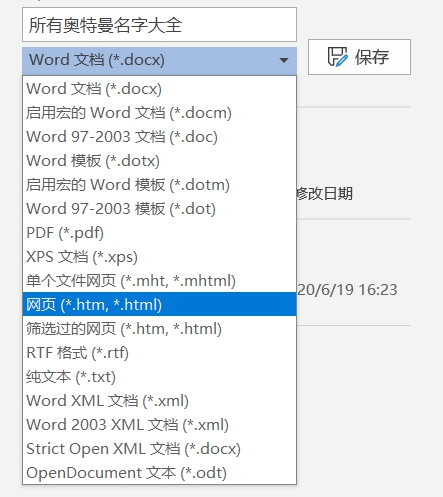The image size is (443, 497).
Task: Select OpenDocument 文本 (*.odt) format
Action: pyautogui.click(x=159, y=473)
